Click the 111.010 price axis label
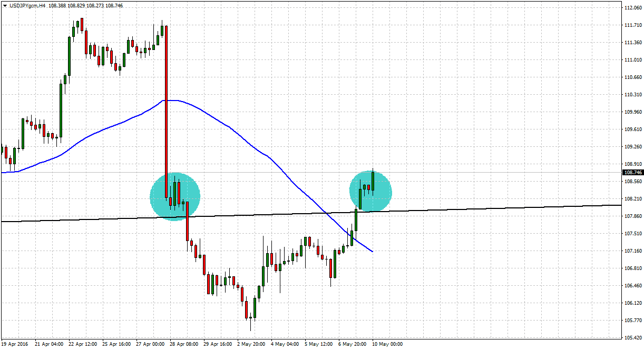The image size is (644, 350). 633,60
